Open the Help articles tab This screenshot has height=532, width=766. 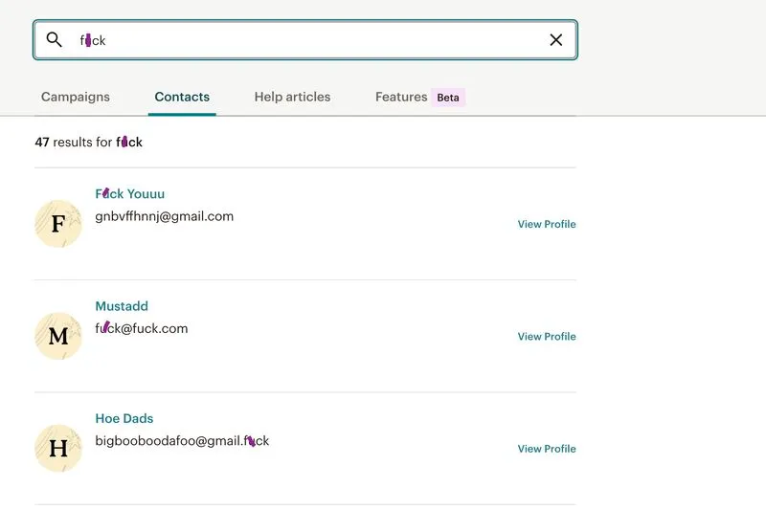(292, 97)
